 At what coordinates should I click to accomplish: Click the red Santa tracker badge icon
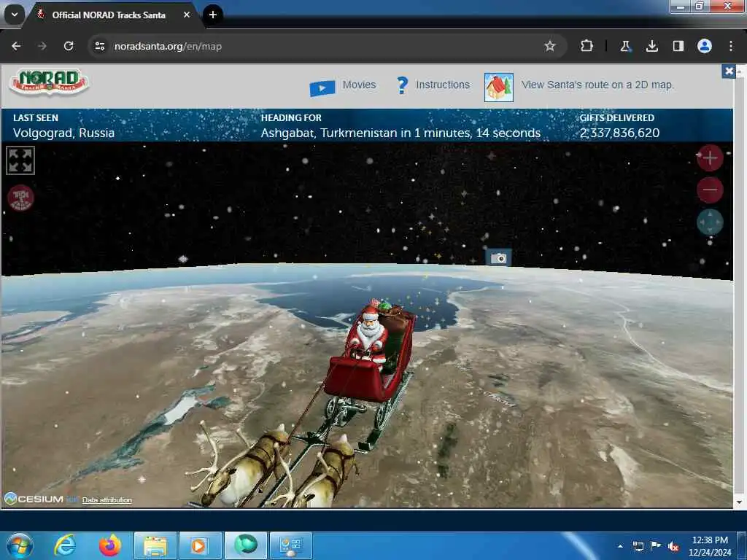coord(20,197)
